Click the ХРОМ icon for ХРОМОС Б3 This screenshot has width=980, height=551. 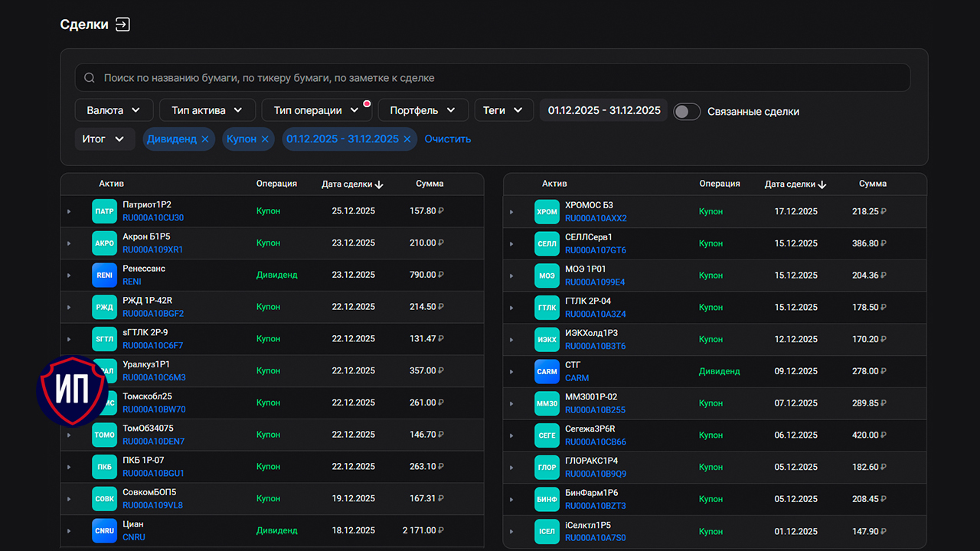pyautogui.click(x=547, y=212)
